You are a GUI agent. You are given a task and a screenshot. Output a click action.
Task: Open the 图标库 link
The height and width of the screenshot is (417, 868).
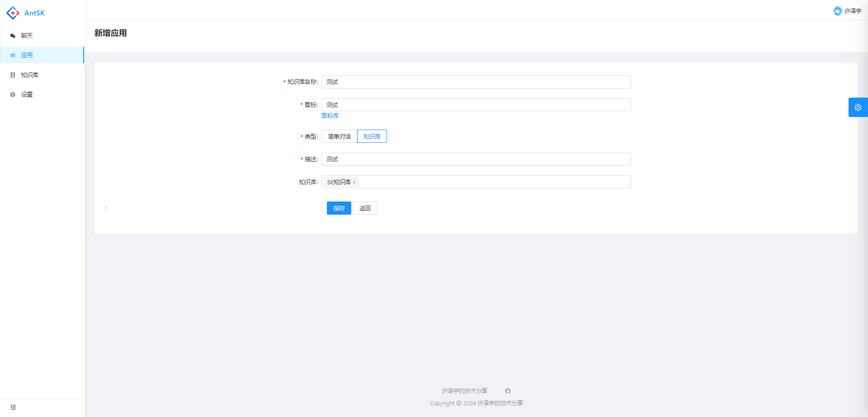click(x=330, y=116)
